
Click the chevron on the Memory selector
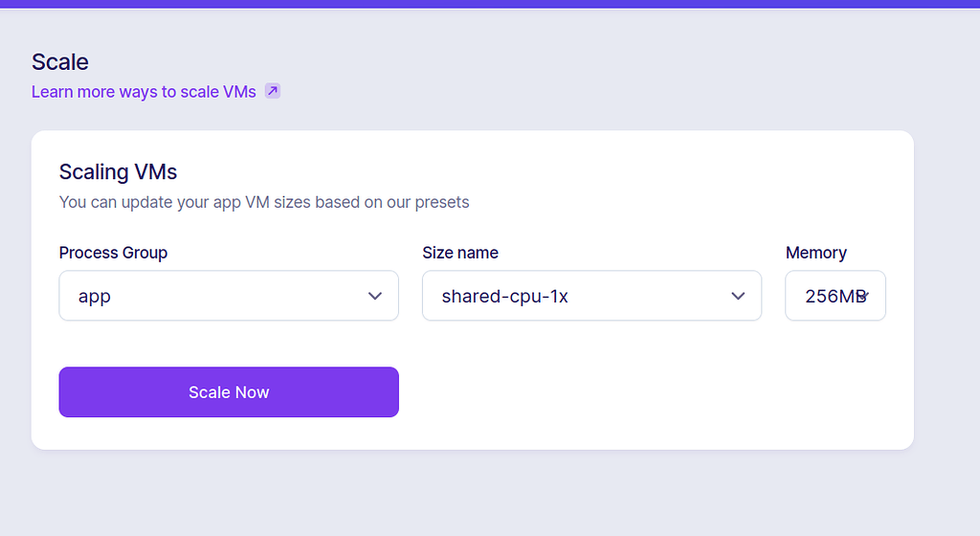(865, 296)
